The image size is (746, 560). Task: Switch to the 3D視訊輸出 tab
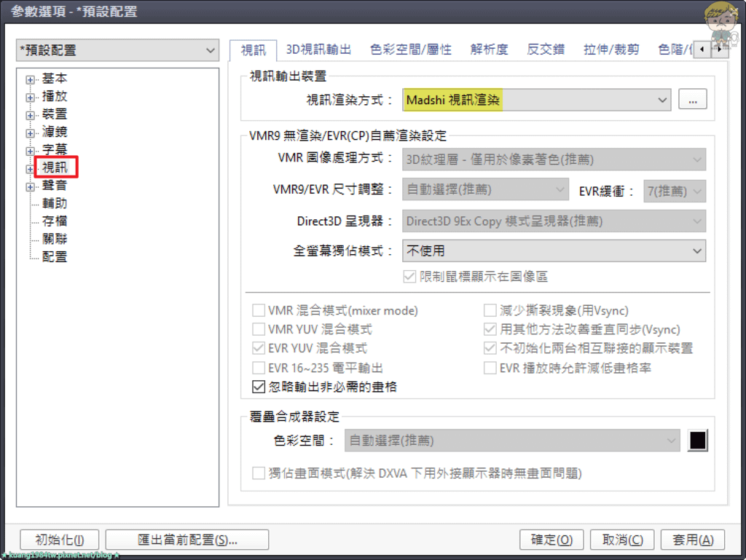[x=318, y=50]
